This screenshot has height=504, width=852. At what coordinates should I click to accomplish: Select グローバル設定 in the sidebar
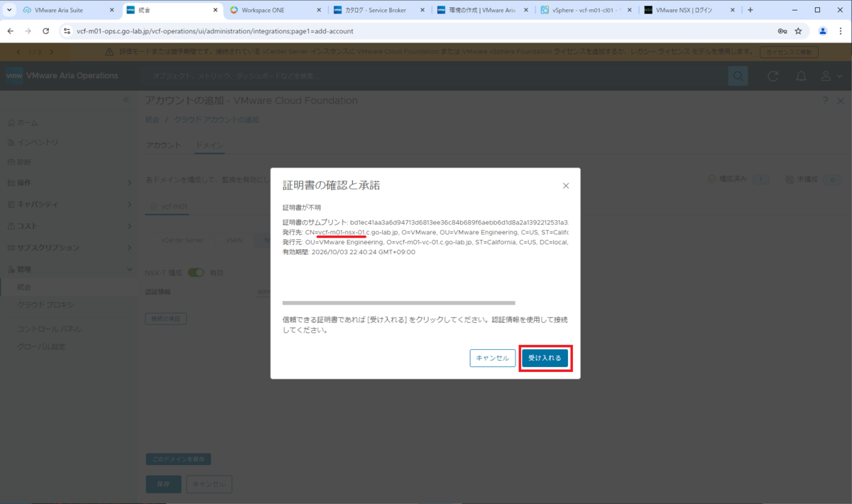41,347
